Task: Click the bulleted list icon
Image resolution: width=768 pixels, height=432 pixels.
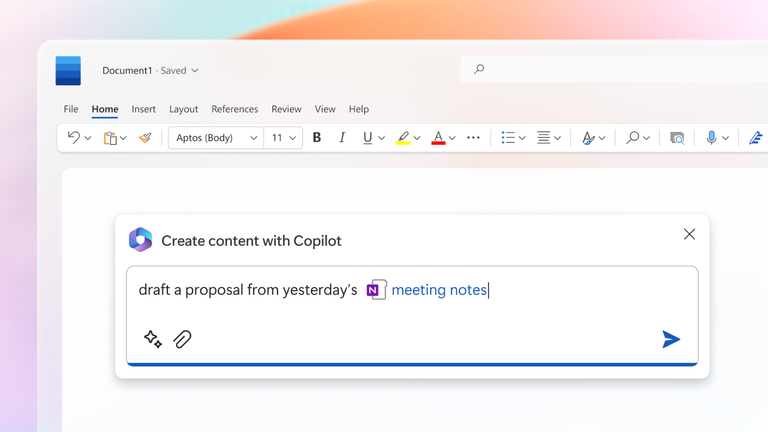Action: pyautogui.click(x=508, y=138)
